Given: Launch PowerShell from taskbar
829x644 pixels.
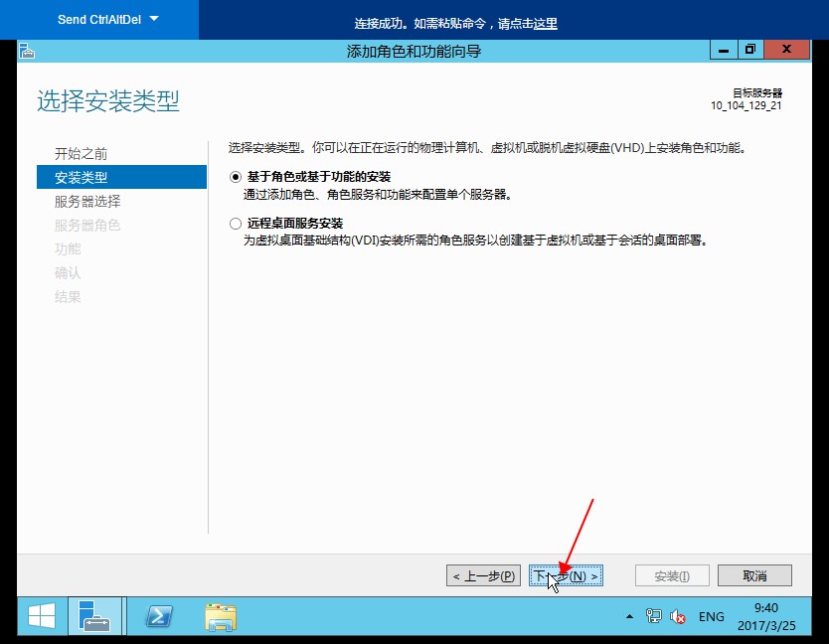Looking at the screenshot, I should pyautogui.click(x=159, y=616).
